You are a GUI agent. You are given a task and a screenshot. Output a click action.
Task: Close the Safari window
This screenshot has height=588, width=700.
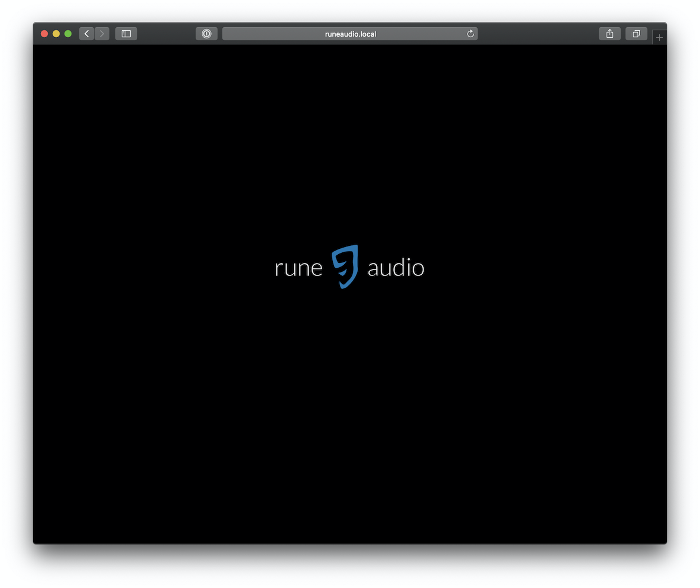click(x=44, y=34)
